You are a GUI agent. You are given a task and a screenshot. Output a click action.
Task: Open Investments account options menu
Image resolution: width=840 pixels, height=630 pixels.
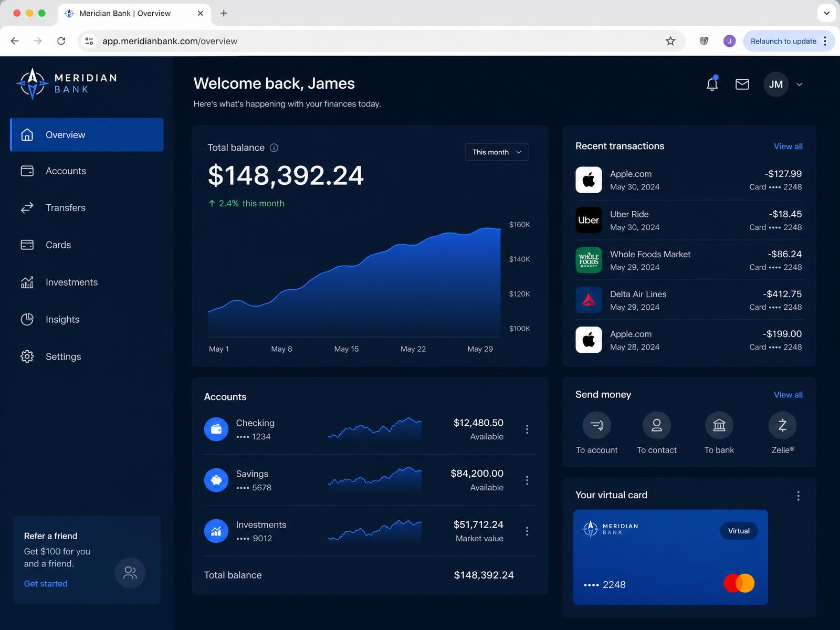(527, 531)
